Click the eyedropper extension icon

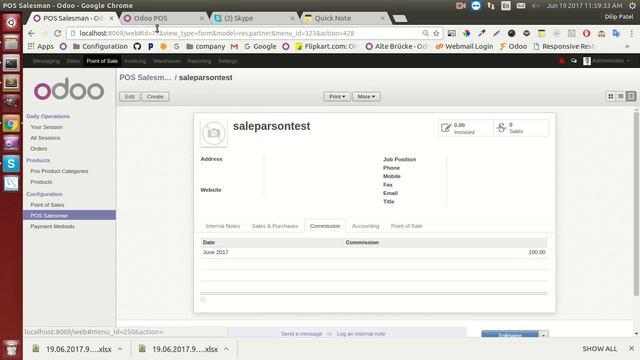click(x=482, y=33)
